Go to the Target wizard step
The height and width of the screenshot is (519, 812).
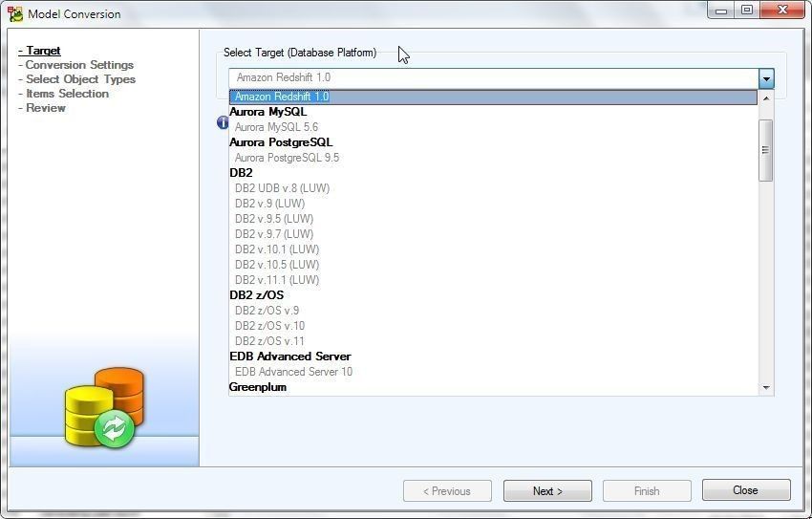click(x=39, y=51)
